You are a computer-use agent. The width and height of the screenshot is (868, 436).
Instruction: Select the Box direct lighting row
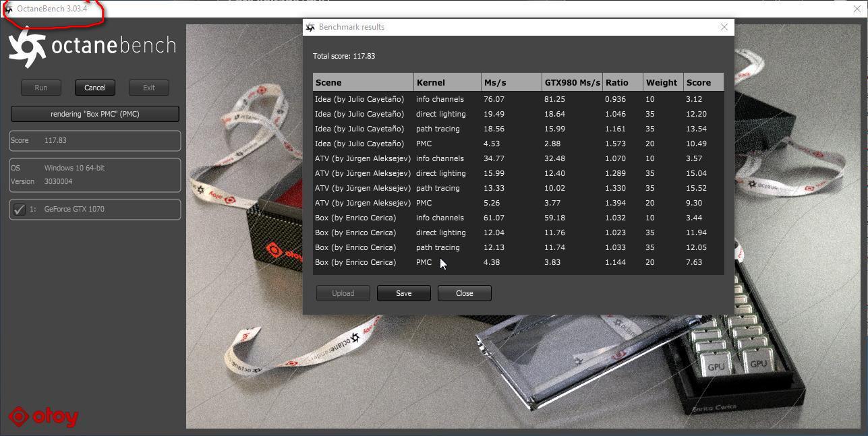[519, 232]
